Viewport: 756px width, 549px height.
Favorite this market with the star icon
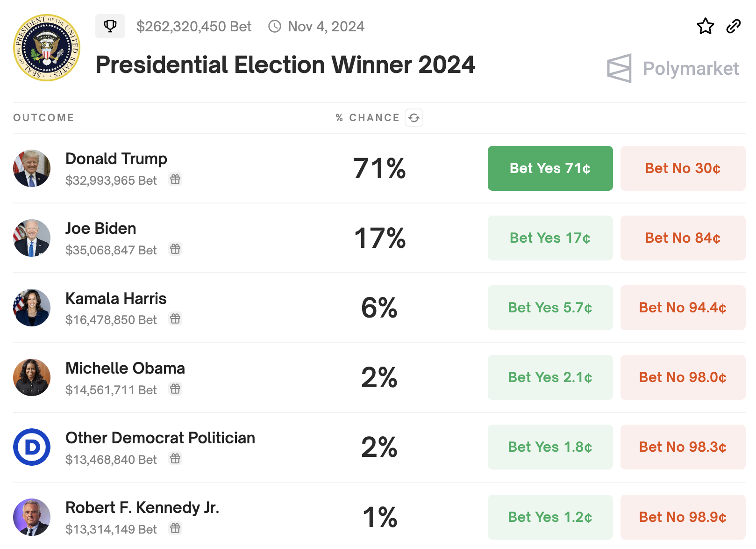(705, 26)
